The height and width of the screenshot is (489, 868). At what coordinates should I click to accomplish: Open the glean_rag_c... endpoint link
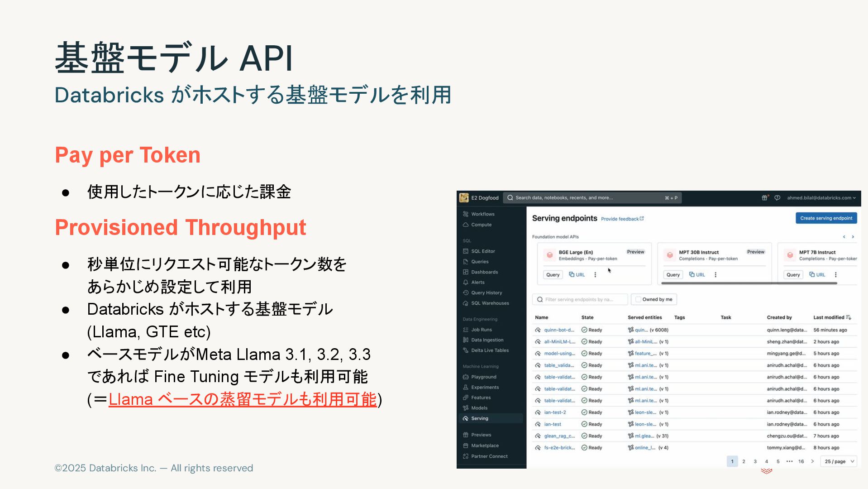[559, 436]
